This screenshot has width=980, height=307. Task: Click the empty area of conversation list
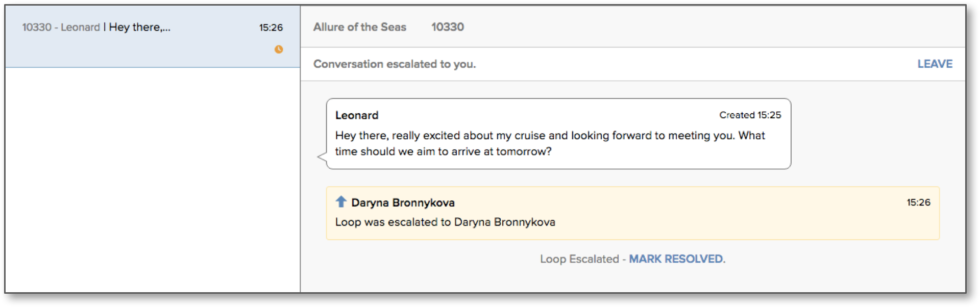(x=153, y=180)
